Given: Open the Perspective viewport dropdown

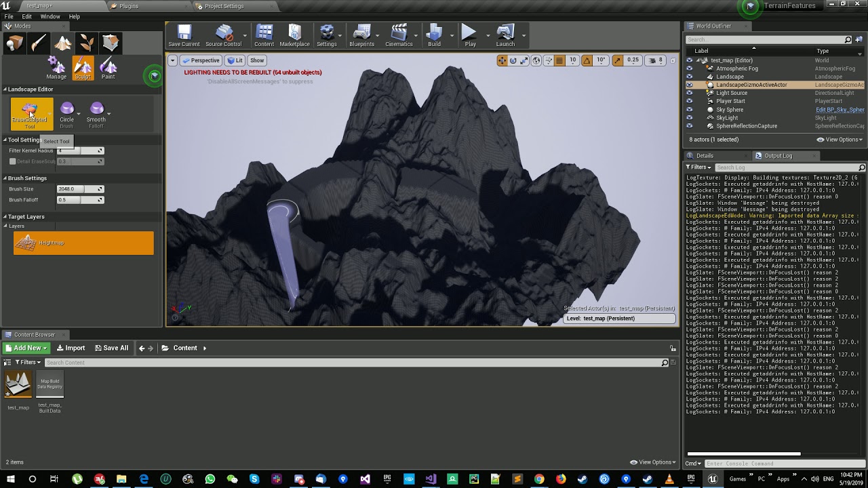Looking at the screenshot, I should tap(201, 60).
